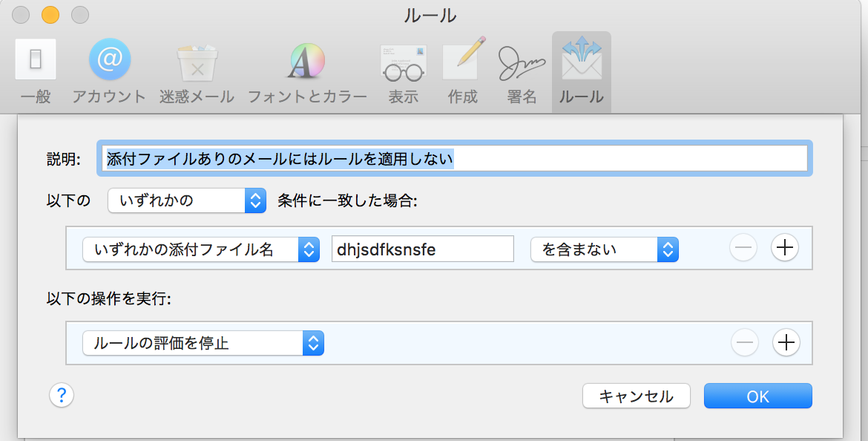
Task: Open the 作成 (Composing) preferences pane
Action: pos(463,71)
